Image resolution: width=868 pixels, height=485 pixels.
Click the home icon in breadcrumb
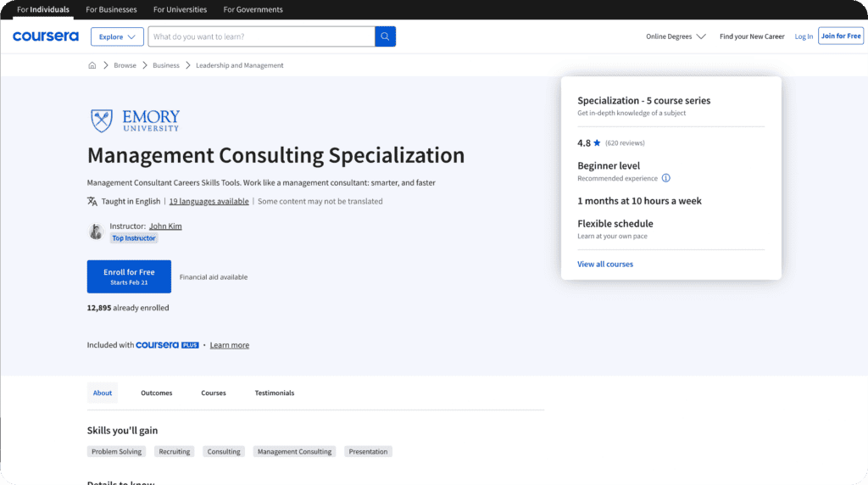(92, 65)
